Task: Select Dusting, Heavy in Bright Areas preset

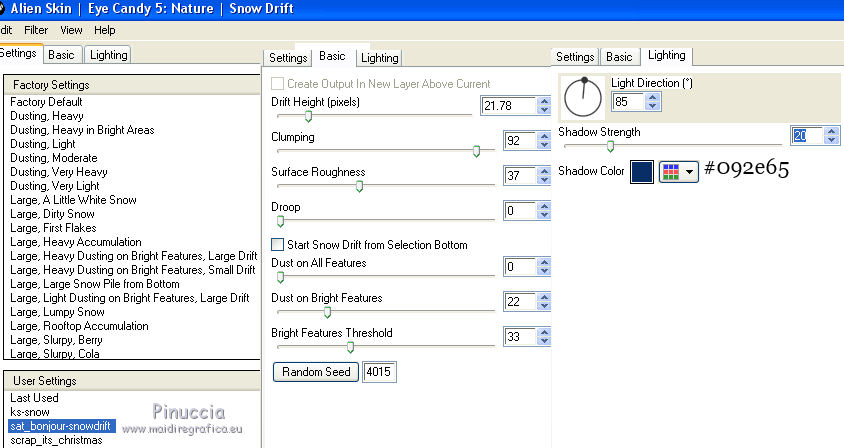Action: coord(82,130)
